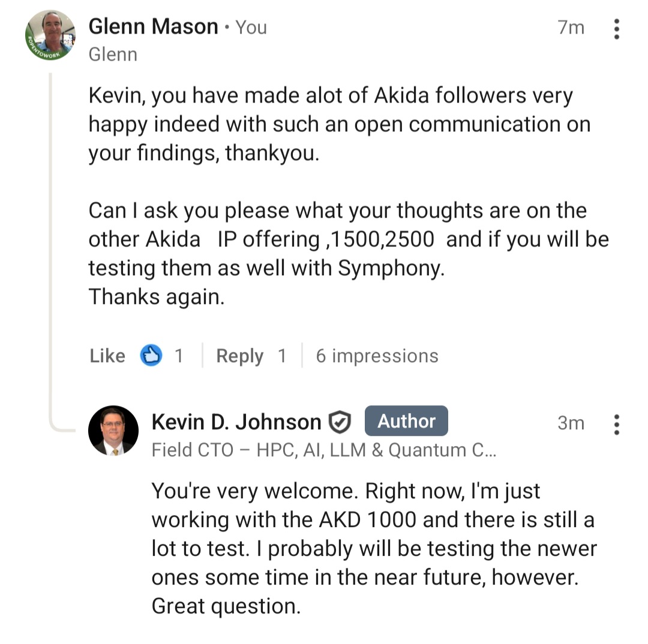The image size is (648, 644).
Task: View the 6 impressions stat
Action: (377, 356)
